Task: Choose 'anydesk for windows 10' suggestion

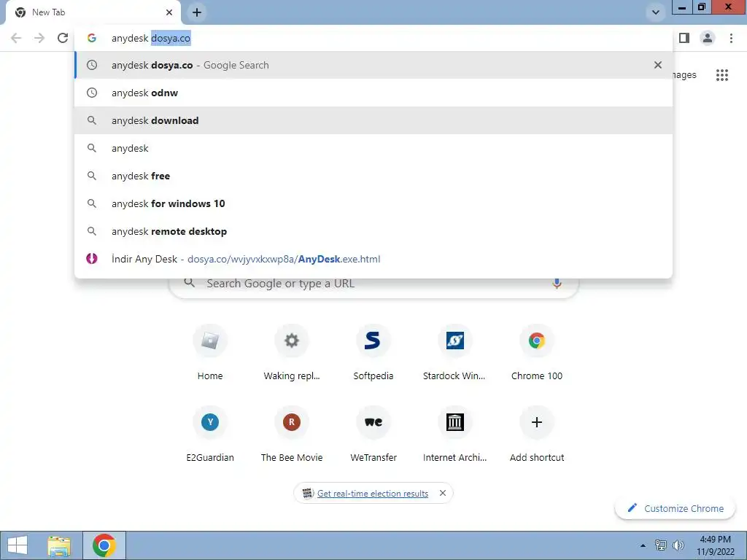Action: click(373, 203)
